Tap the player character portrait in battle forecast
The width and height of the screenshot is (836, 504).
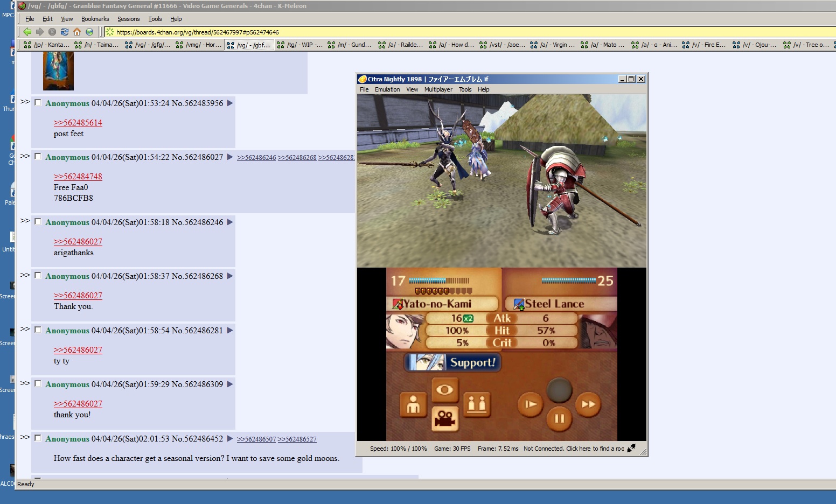pos(405,332)
